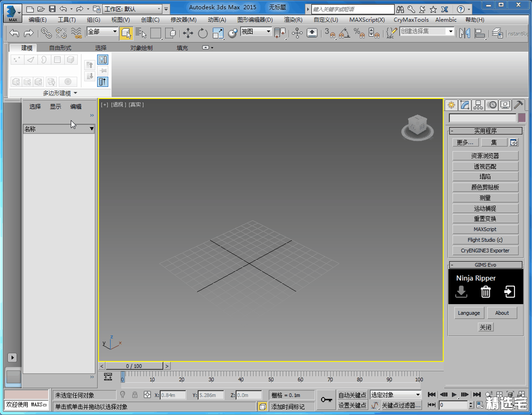
Task: Toggle the Angle Snap tool
Action: tap(344, 33)
